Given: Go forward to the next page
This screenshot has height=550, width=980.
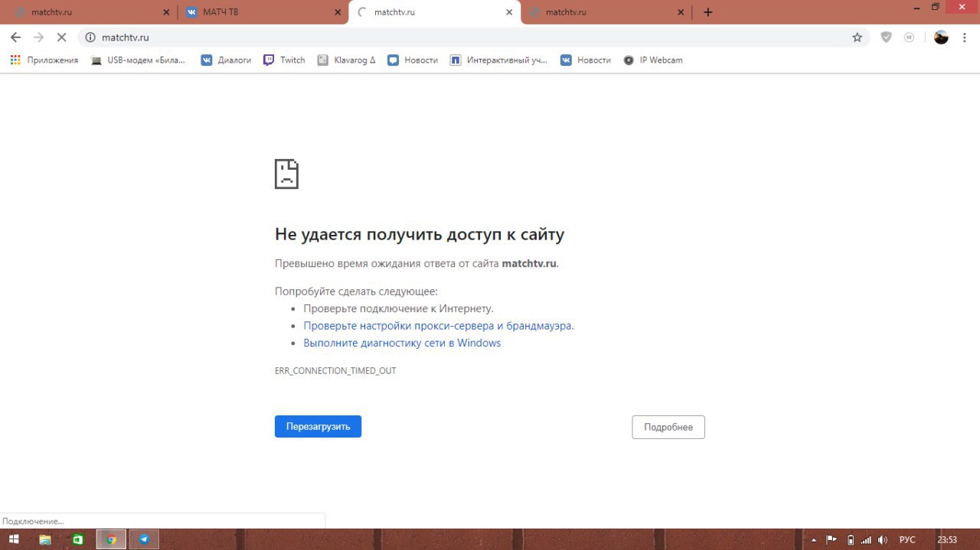Looking at the screenshot, I should (x=38, y=37).
